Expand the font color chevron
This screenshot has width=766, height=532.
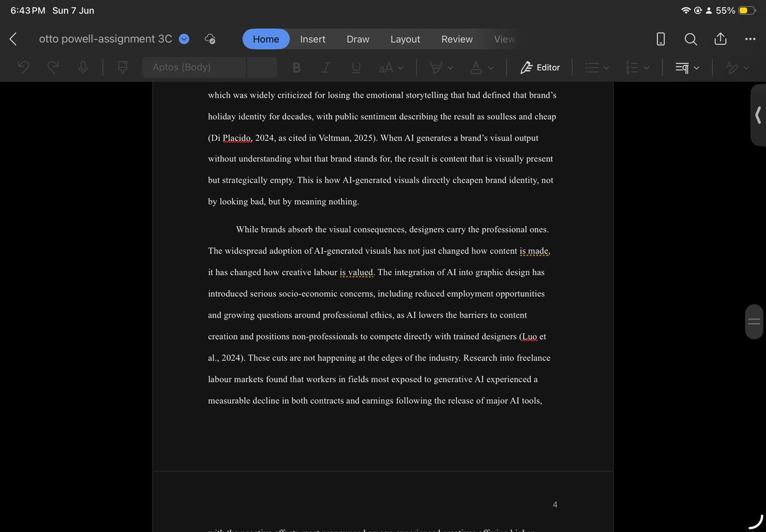pyautogui.click(x=491, y=68)
